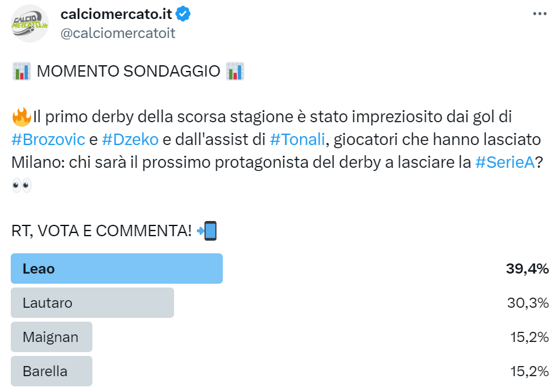
Task: Click the fire emoji icon
Action: coord(22,117)
